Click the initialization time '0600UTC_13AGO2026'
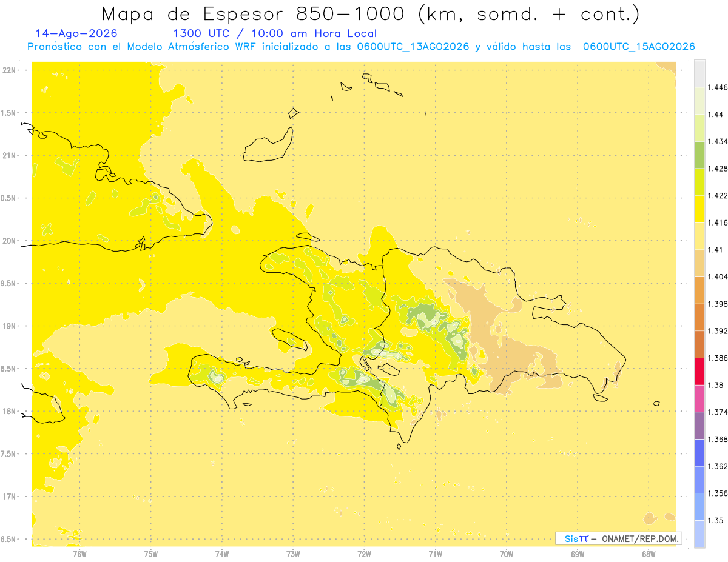This screenshot has height=562, width=728. 414,47
